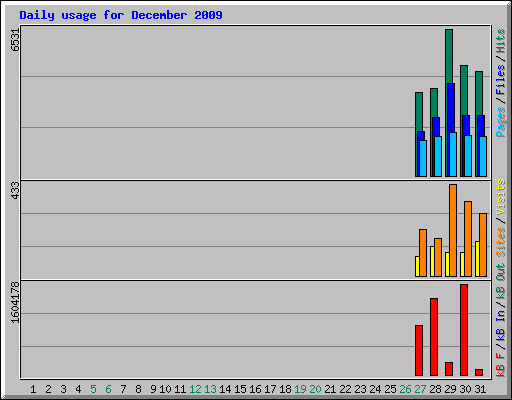Click day label 30 on the x-axis
512x400 pixels.
pyautogui.click(x=465, y=389)
